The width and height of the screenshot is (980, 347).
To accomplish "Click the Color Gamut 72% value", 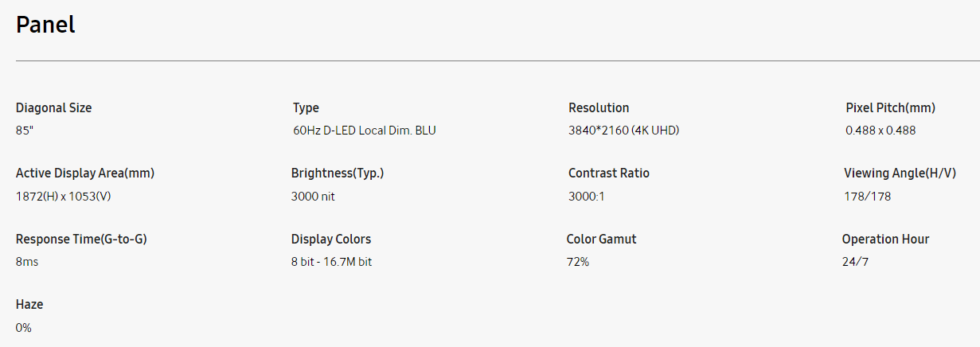I will point(578,262).
